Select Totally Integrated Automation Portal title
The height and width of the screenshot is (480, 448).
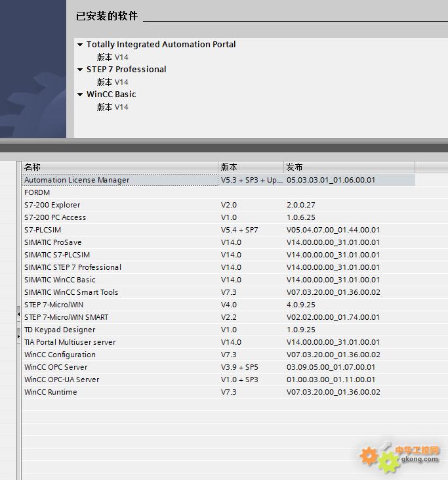click(x=161, y=45)
